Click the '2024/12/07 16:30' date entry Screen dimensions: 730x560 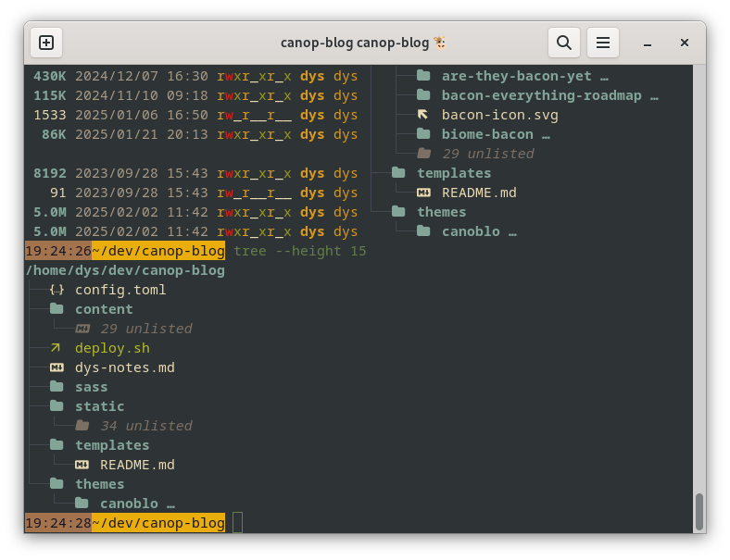(x=142, y=76)
